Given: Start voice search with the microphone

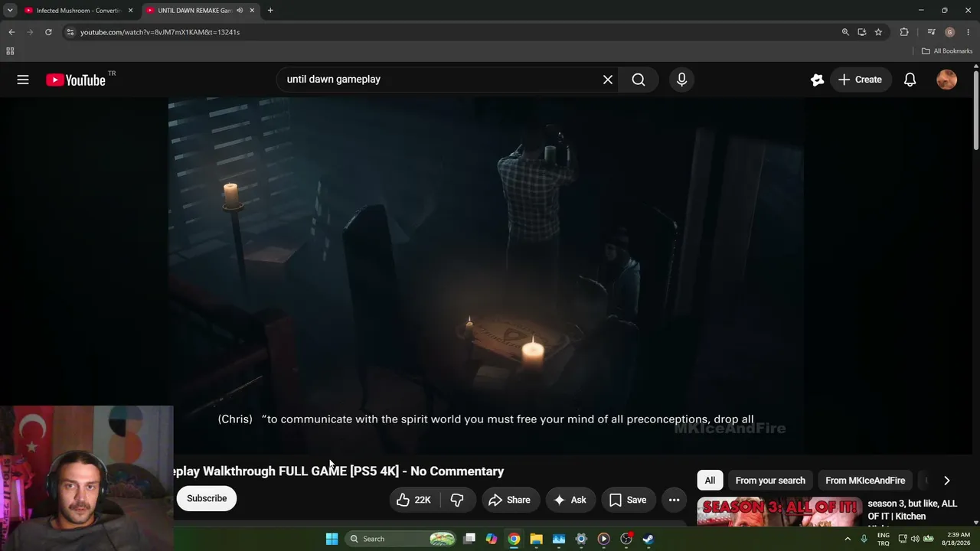Looking at the screenshot, I should click(x=681, y=80).
